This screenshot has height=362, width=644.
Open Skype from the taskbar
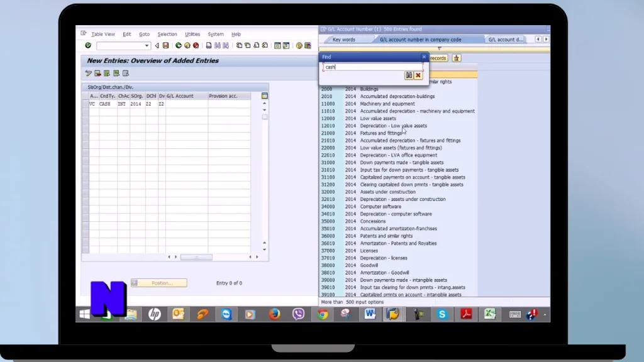(x=442, y=314)
